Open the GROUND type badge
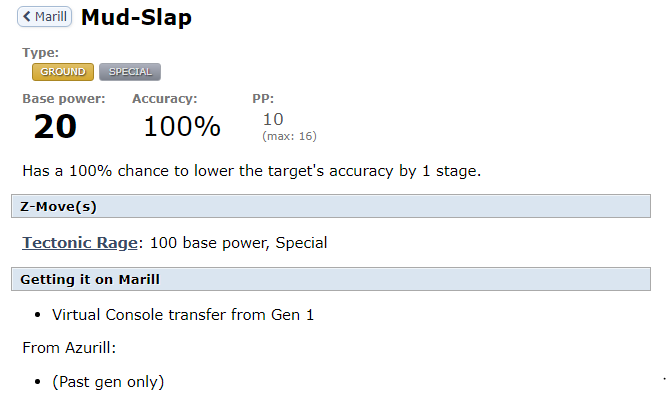 pos(63,72)
